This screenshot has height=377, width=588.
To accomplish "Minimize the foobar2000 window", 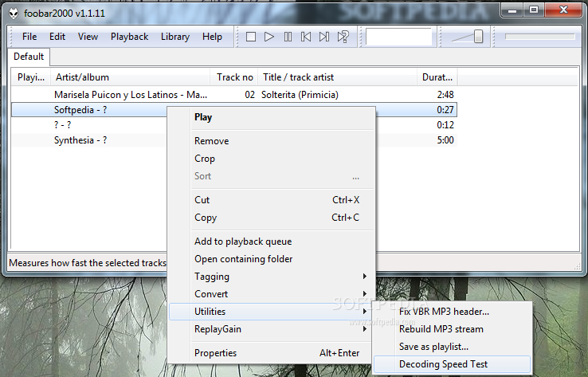I will (x=512, y=10).
